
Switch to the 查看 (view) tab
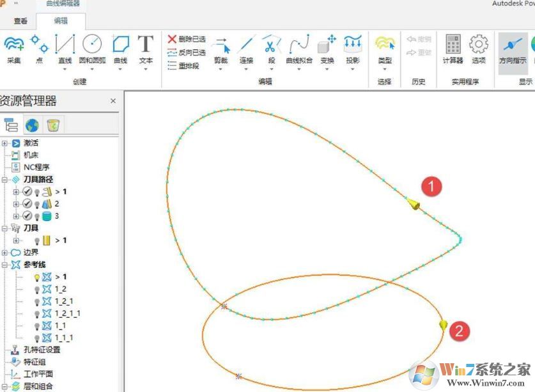coord(20,20)
